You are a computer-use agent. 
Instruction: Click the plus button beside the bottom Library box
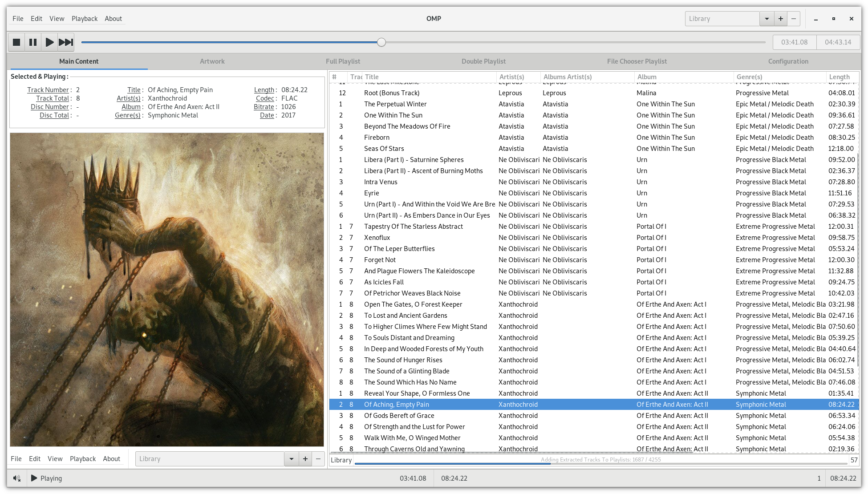[x=305, y=459]
